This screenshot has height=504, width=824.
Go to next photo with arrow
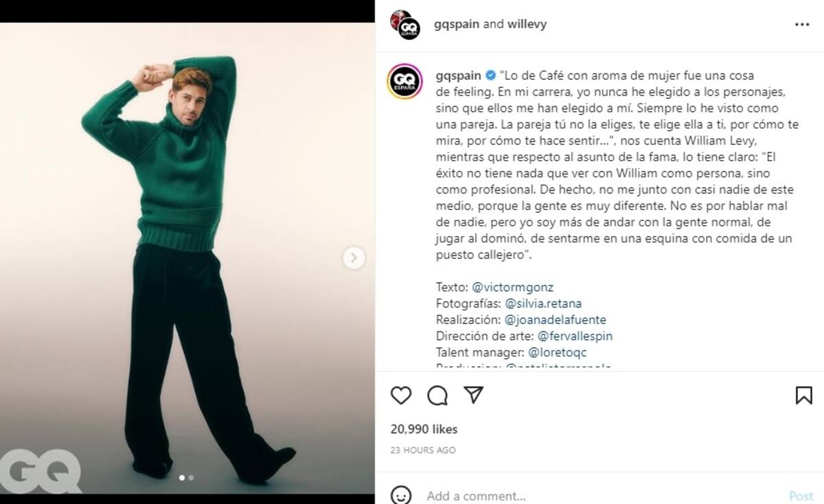354,258
